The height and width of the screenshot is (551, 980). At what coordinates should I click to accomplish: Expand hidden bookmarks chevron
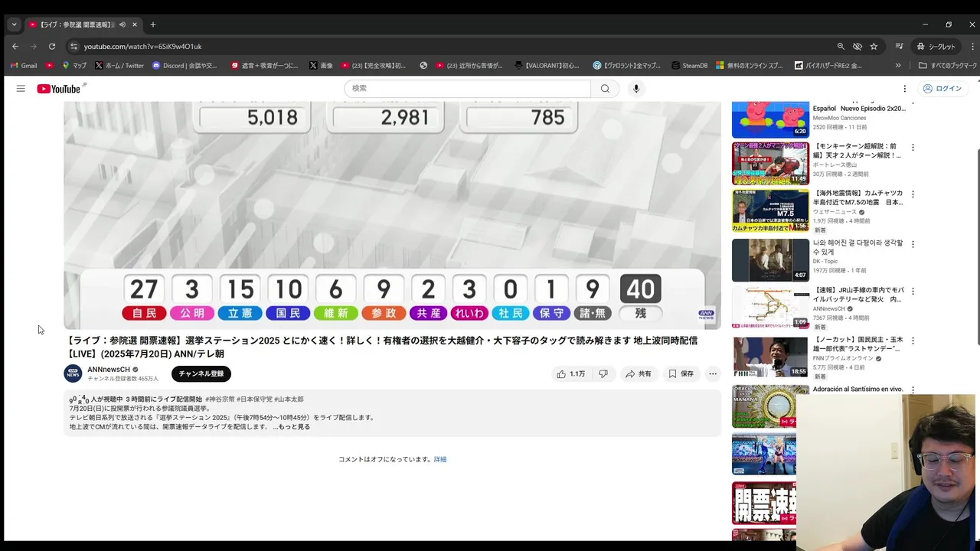coord(898,66)
